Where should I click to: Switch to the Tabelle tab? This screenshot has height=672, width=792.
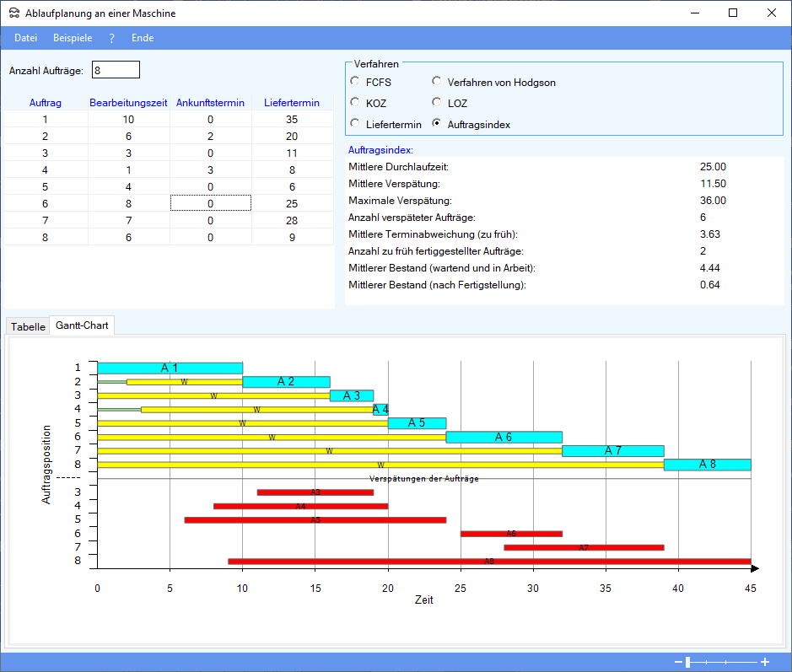28,326
